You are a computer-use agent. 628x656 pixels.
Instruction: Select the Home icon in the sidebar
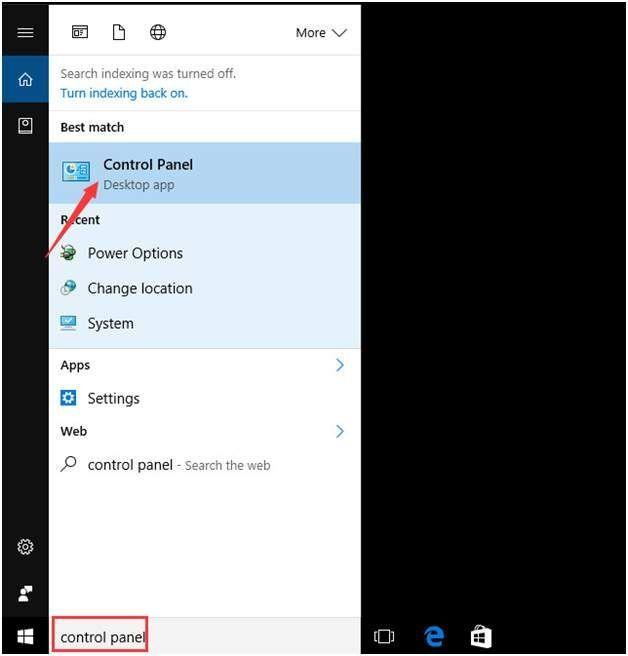click(25, 79)
